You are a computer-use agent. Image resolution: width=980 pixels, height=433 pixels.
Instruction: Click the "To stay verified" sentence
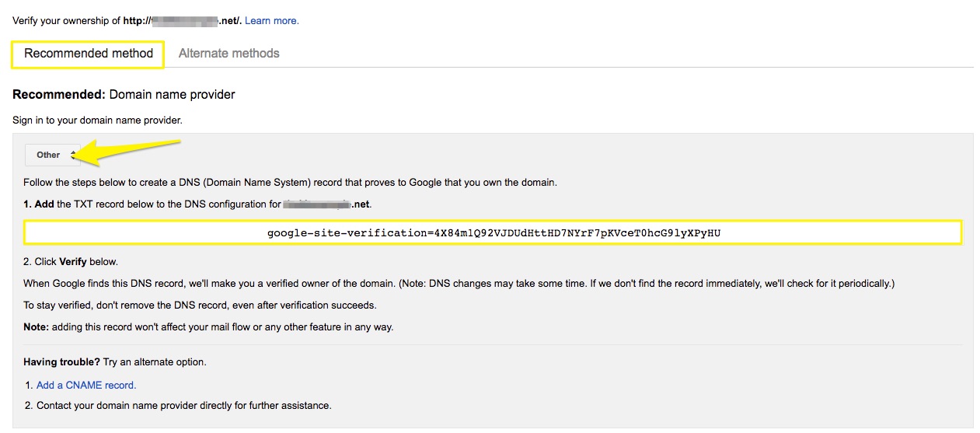(200, 305)
